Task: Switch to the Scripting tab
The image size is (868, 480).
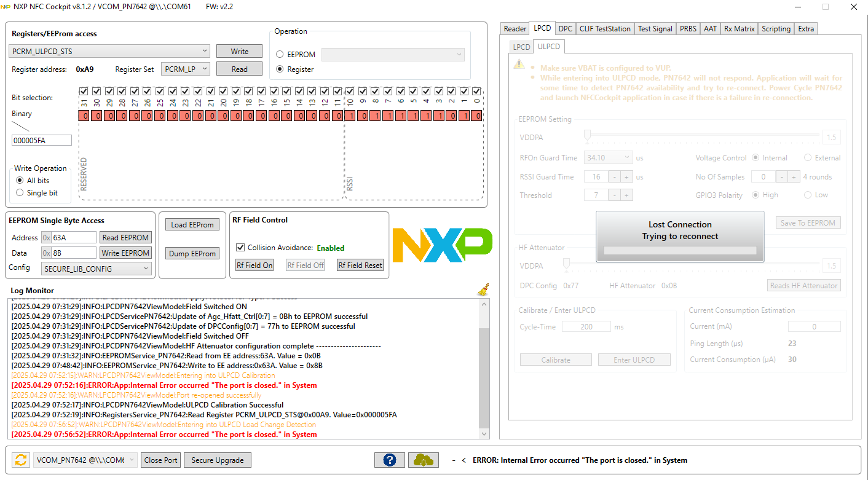Action: point(776,28)
